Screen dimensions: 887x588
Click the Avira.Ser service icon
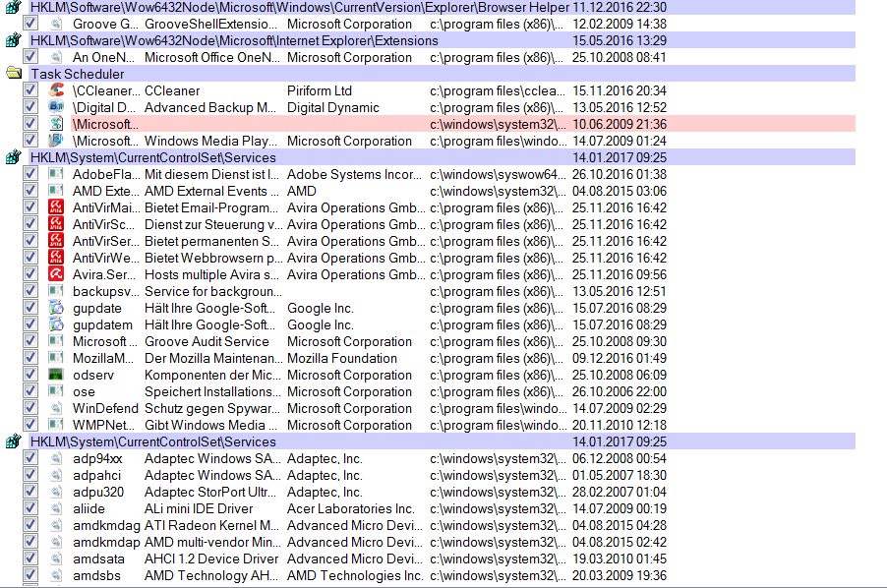click(x=56, y=274)
